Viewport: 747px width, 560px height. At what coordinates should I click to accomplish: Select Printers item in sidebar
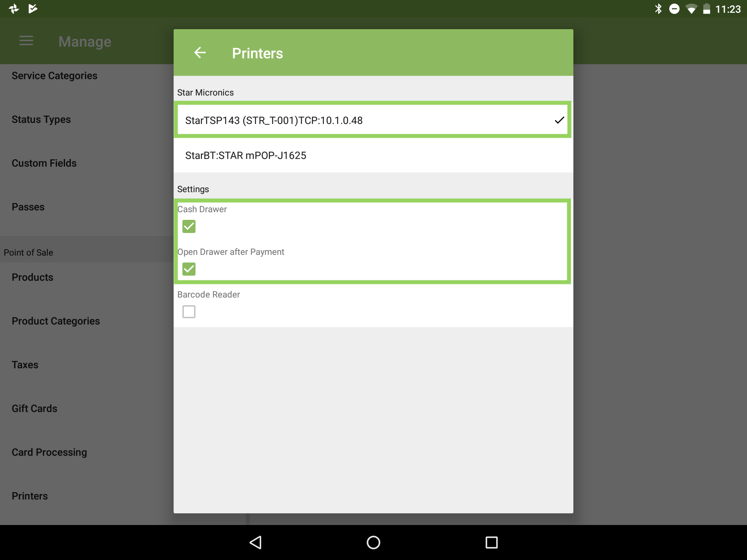coord(30,496)
